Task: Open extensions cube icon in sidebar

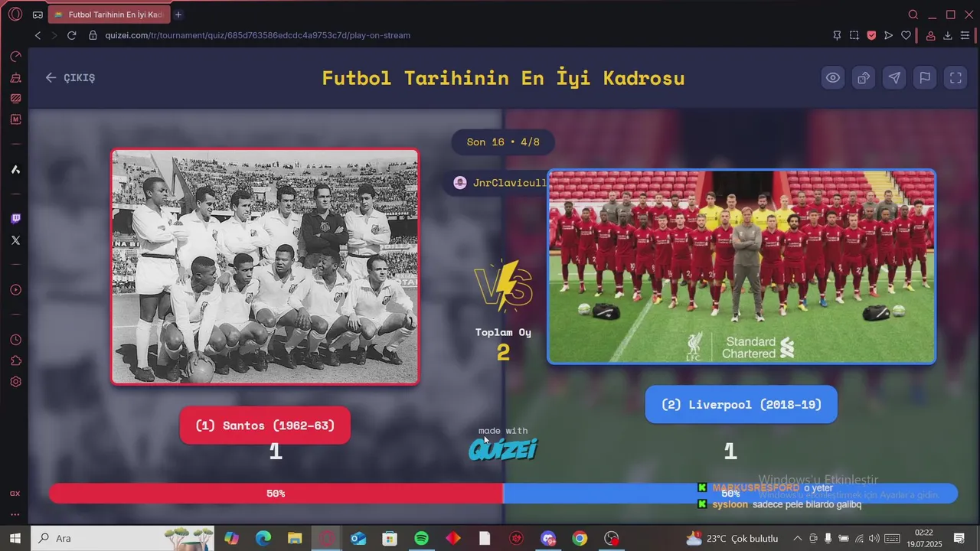Action: 15,360
